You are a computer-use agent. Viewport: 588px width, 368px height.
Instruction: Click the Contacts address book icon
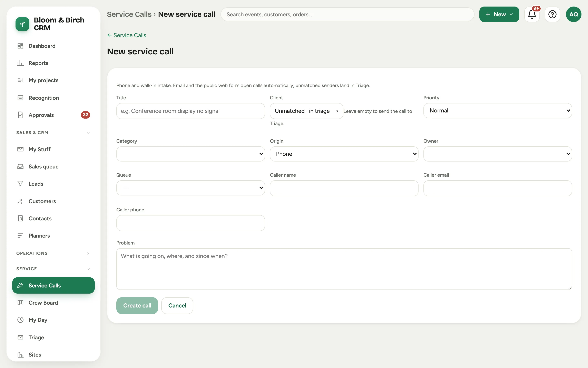(20, 218)
